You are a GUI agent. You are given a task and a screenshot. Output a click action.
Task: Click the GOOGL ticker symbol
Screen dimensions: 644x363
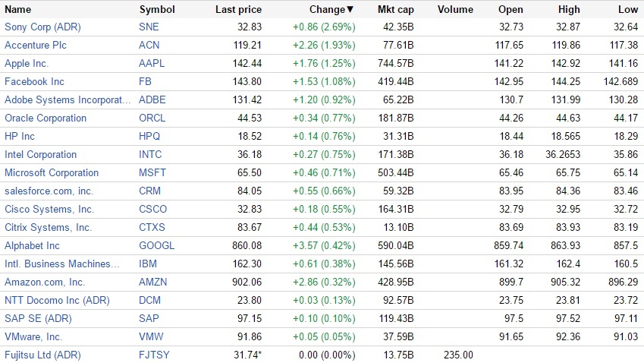pyautogui.click(x=156, y=245)
